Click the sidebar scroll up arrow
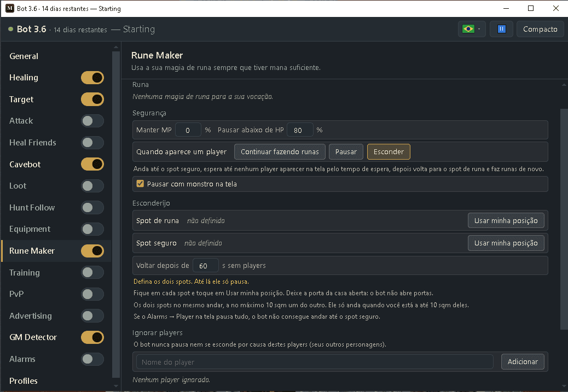568x392 pixels. [x=116, y=47]
